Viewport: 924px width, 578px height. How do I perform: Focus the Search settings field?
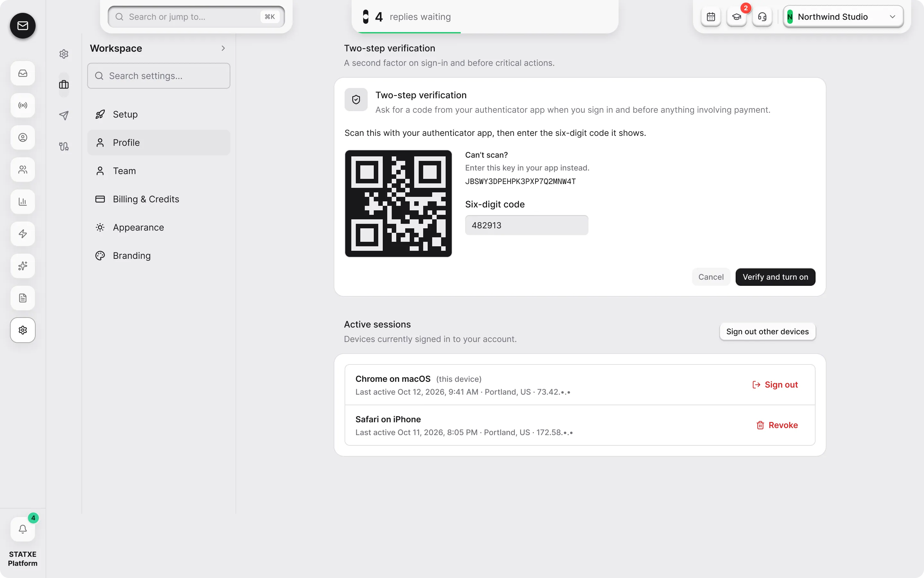(158, 76)
